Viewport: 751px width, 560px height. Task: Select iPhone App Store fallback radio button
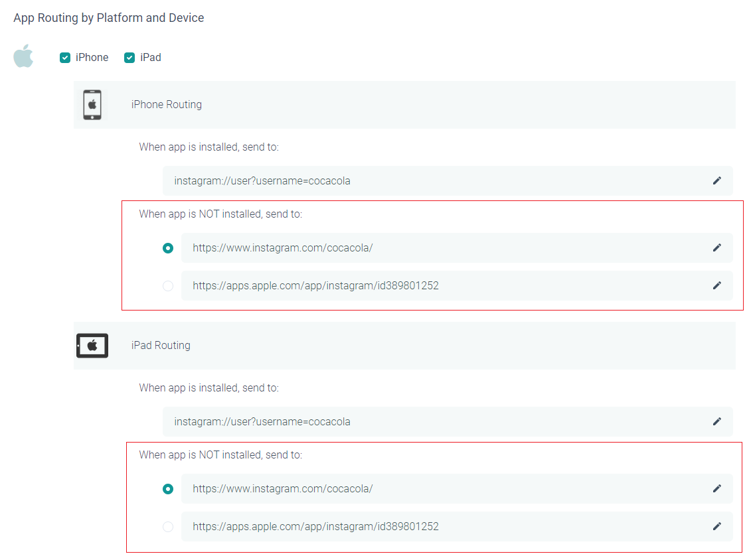click(168, 286)
